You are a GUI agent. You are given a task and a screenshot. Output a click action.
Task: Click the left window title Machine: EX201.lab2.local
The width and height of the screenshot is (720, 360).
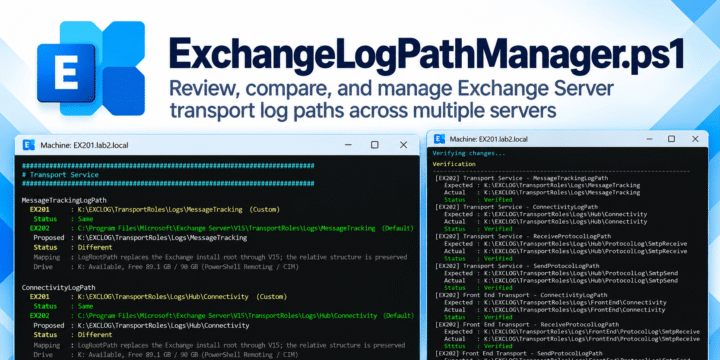coord(84,146)
